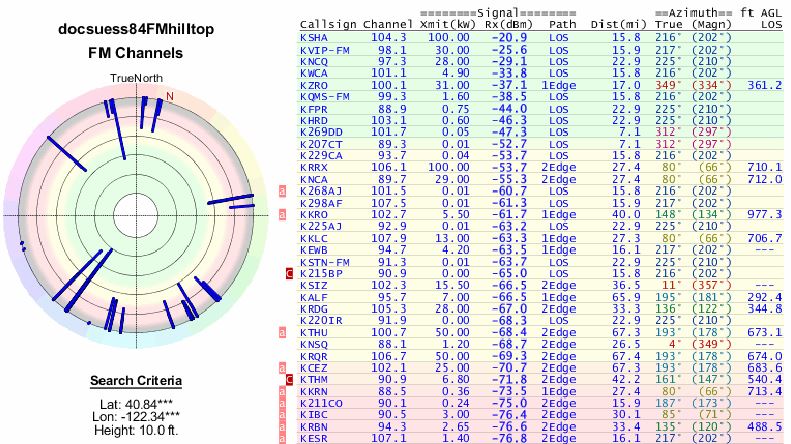Click the Callsign column header

[326, 23]
